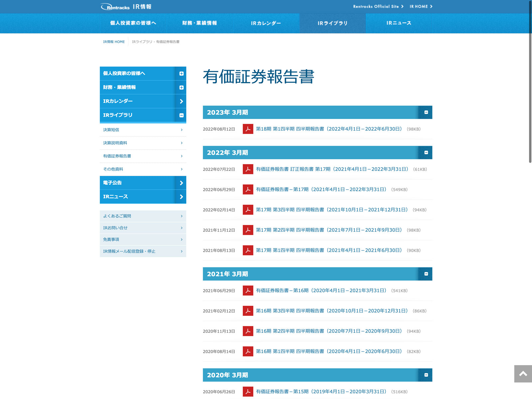532x399 pixels.
Task: Expand 財務・業績情報 sidebar plus icon
Action: pos(181,87)
